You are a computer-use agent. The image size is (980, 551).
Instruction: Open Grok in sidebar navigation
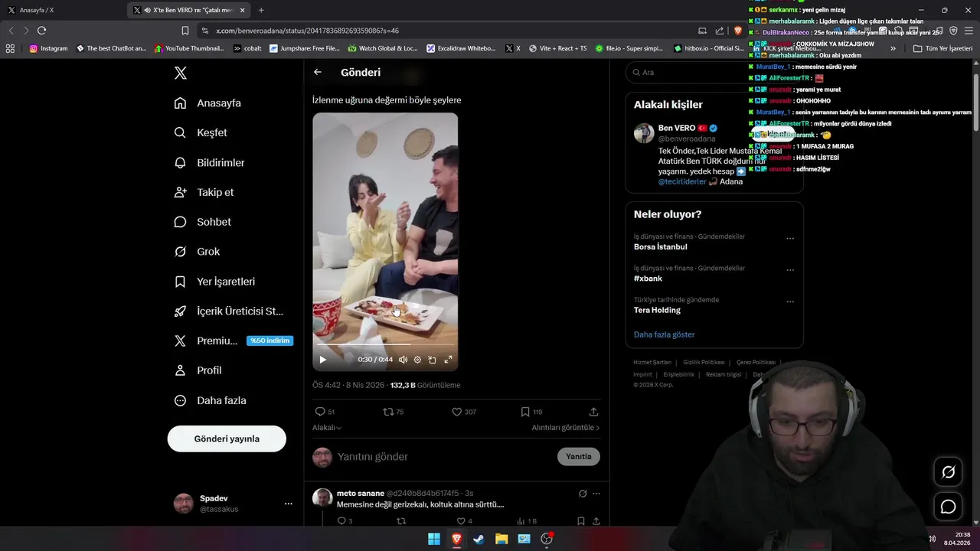point(197,252)
